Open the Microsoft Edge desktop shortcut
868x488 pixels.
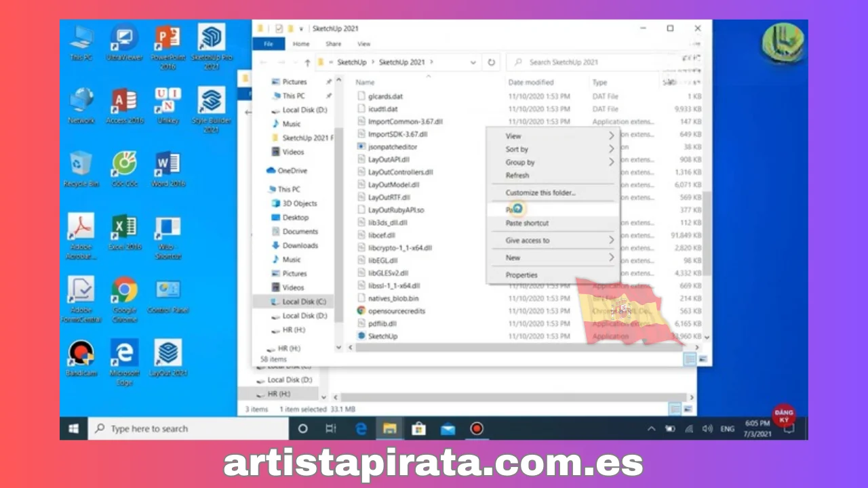[x=124, y=362]
